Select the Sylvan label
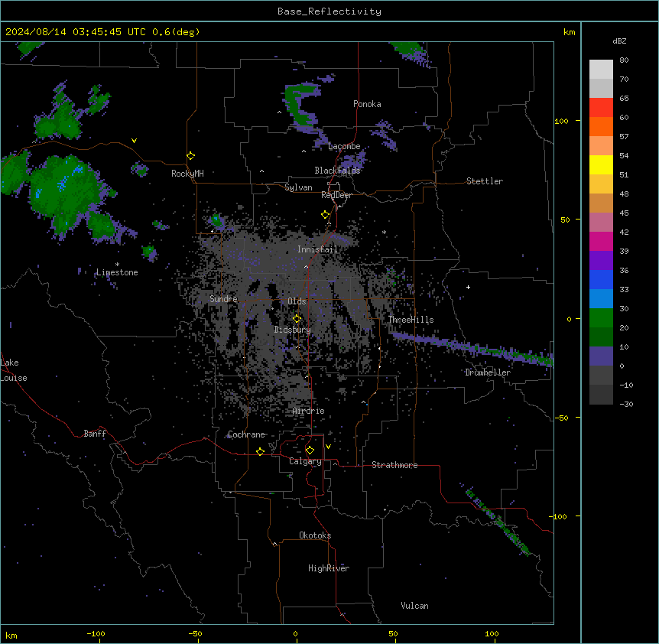Viewport: 659px width, 644px height. tap(298, 187)
